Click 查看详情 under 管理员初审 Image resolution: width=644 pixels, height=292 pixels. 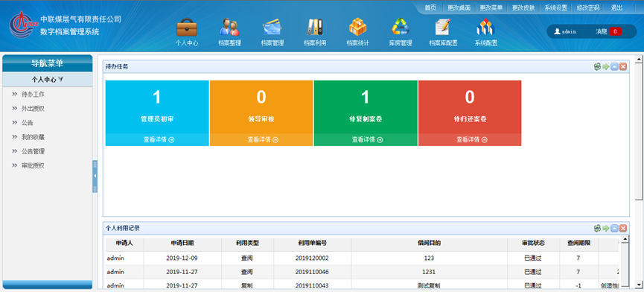tap(159, 139)
